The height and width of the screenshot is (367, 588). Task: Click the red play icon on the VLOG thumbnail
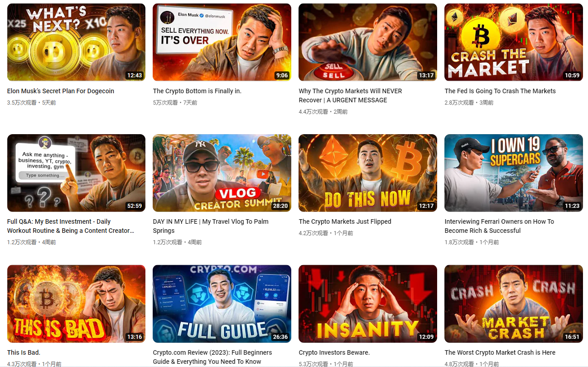point(263,173)
